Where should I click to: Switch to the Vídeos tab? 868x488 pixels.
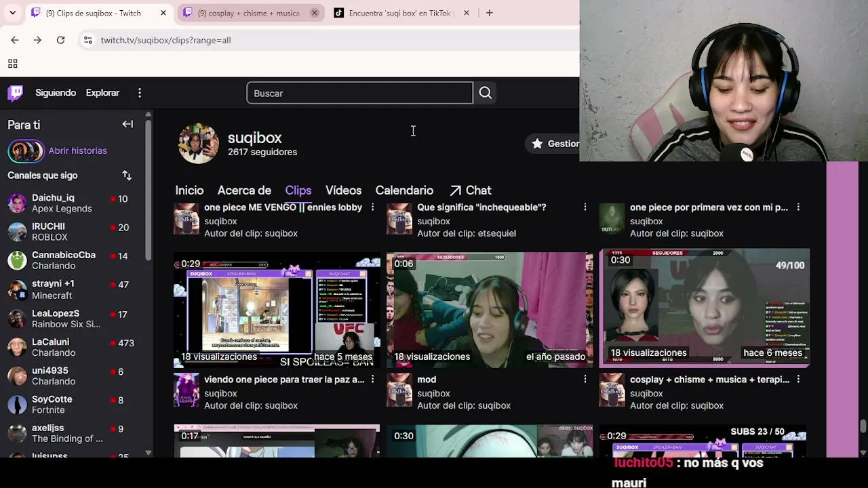tap(343, 190)
